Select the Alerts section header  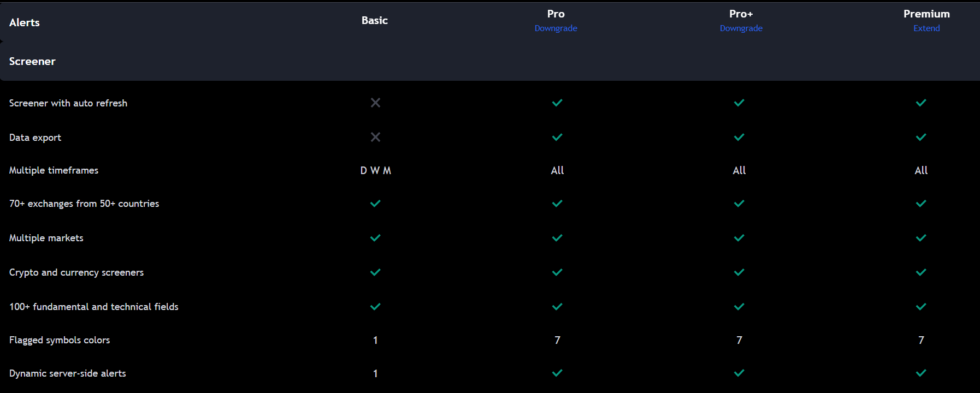25,22
